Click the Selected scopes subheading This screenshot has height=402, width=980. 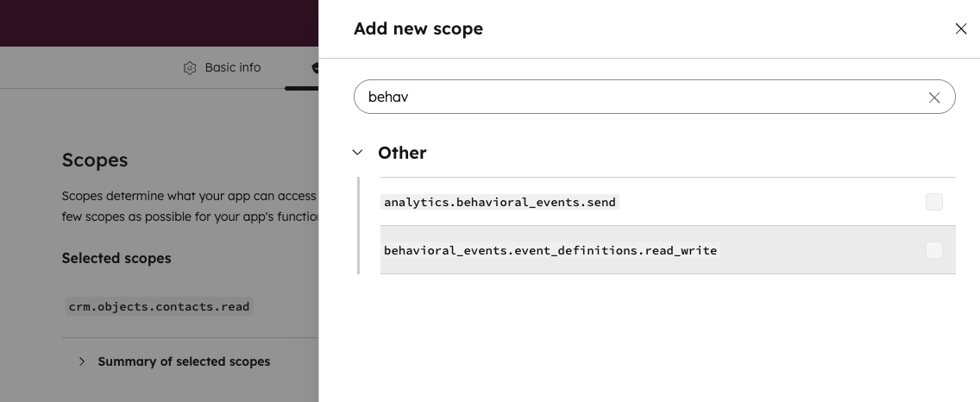(x=116, y=258)
